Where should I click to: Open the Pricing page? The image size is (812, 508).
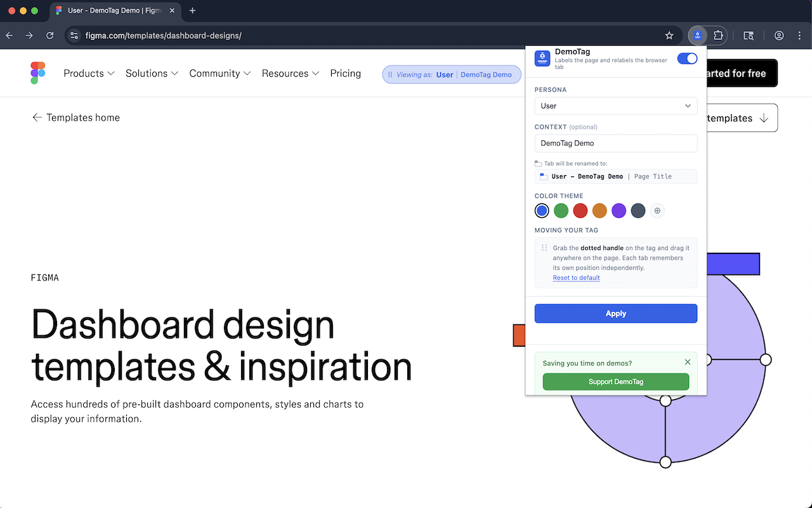point(346,74)
